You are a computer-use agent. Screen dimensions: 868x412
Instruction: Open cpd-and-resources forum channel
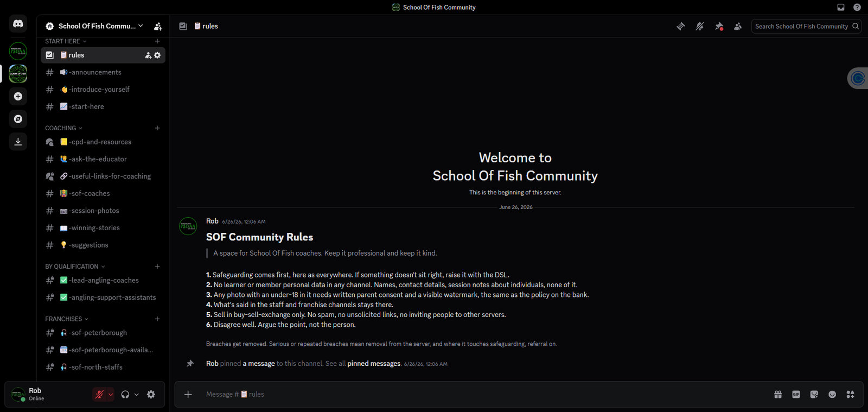pyautogui.click(x=103, y=142)
